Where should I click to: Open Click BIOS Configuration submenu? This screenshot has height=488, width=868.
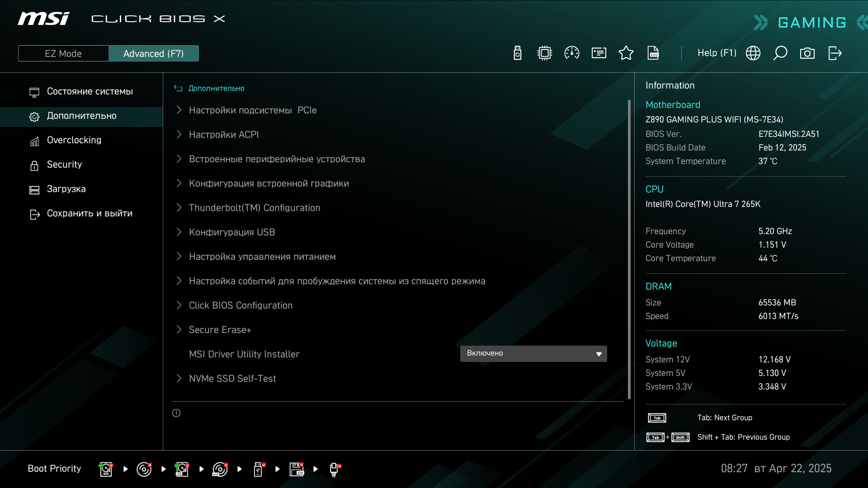coord(241,305)
